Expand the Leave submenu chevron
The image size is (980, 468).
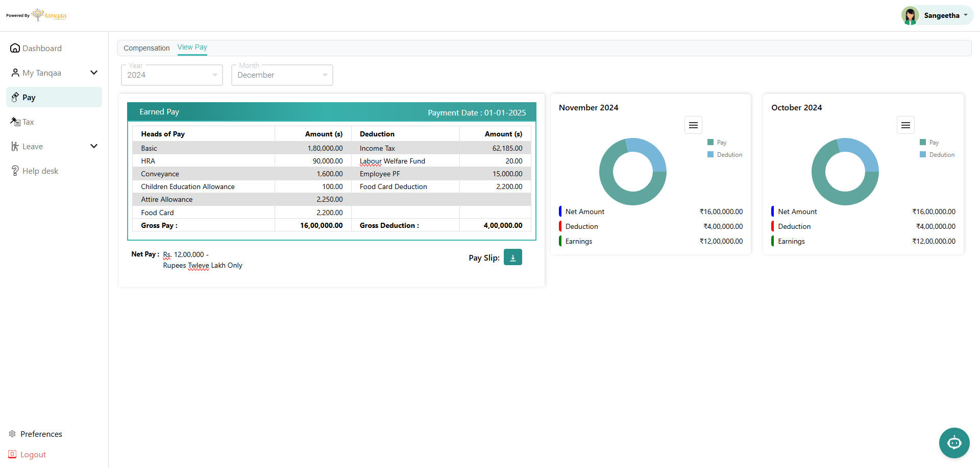(94, 146)
